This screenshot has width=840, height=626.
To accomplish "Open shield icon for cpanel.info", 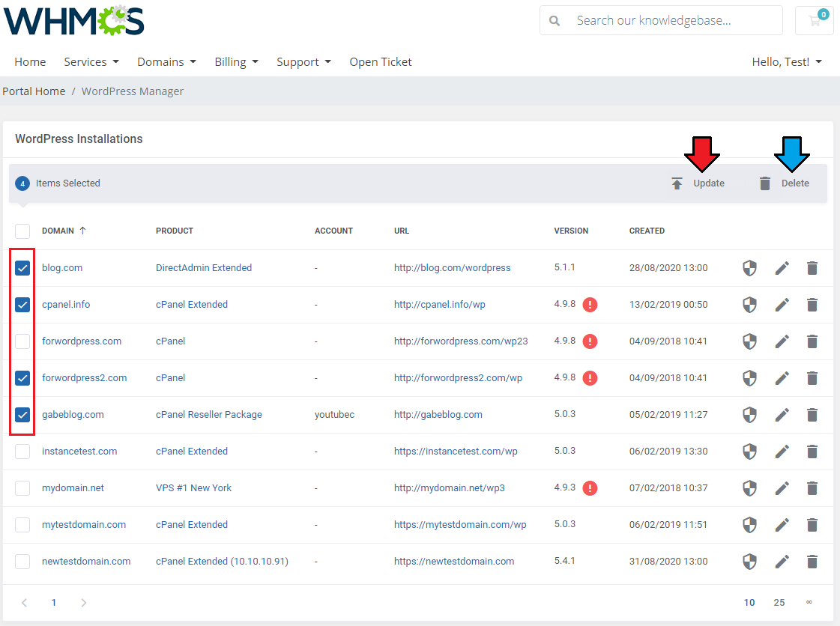I will (x=749, y=305).
